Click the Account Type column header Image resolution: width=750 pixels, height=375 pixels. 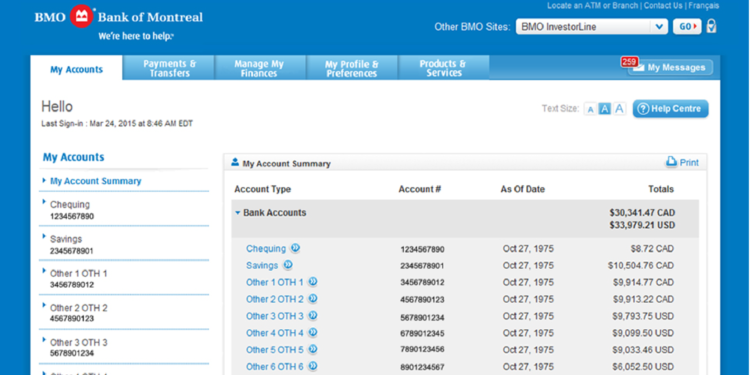tap(263, 189)
